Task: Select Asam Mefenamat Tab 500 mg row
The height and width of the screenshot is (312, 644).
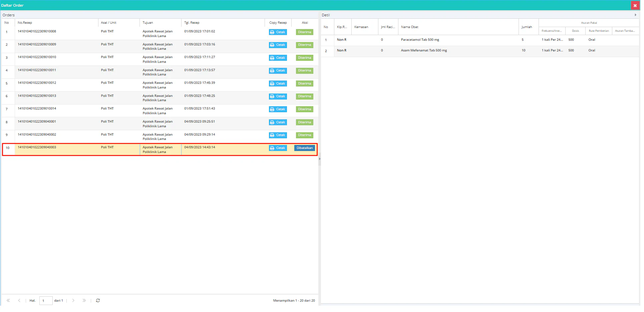Action: point(480,51)
